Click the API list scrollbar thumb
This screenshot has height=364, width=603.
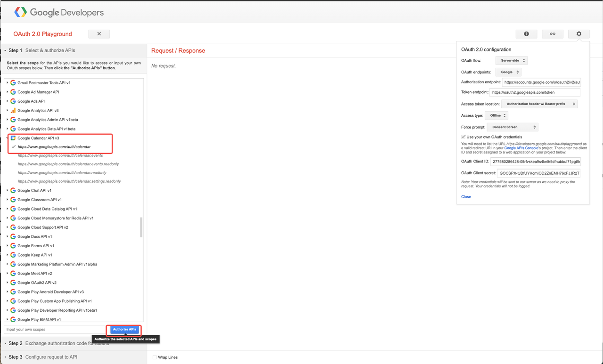(141, 227)
